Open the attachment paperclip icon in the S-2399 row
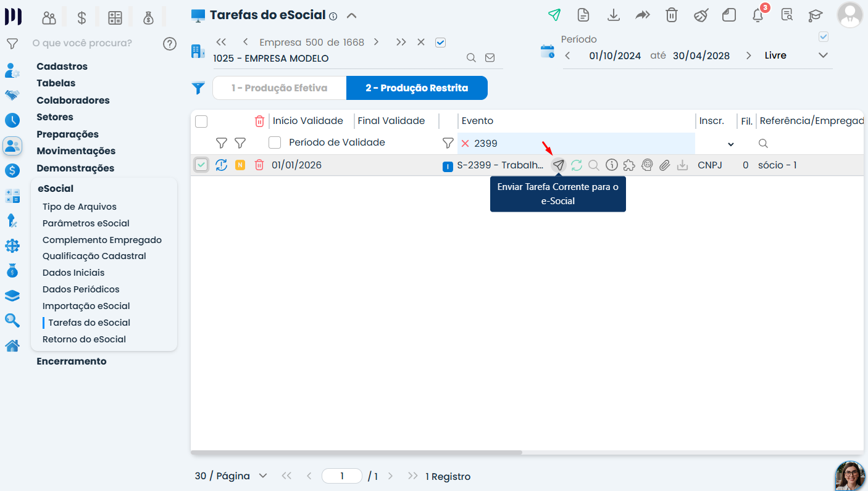This screenshot has width=868, height=491. pos(664,165)
